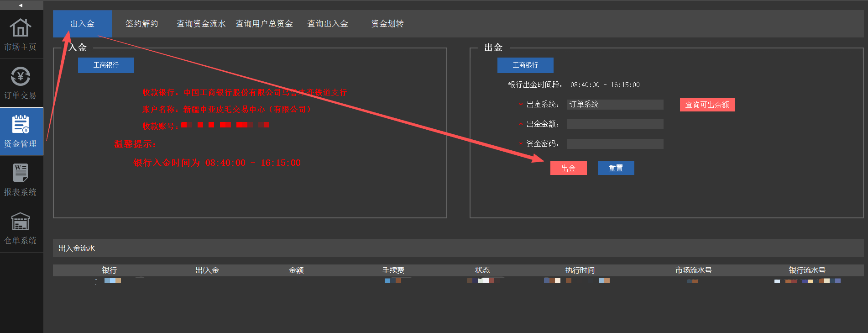Click the 查询可出余额 button

tap(707, 105)
